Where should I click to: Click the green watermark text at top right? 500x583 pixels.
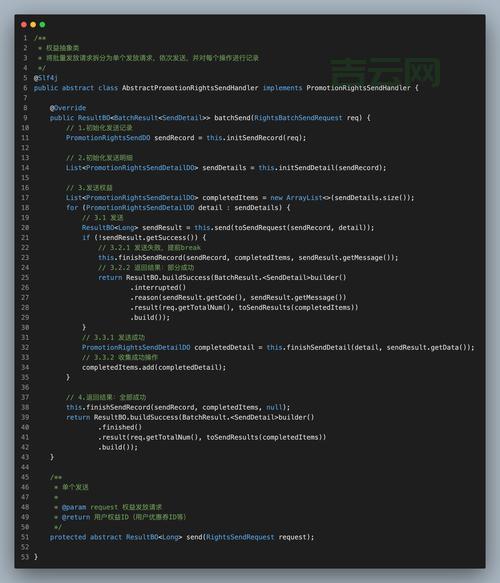pos(385,72)
